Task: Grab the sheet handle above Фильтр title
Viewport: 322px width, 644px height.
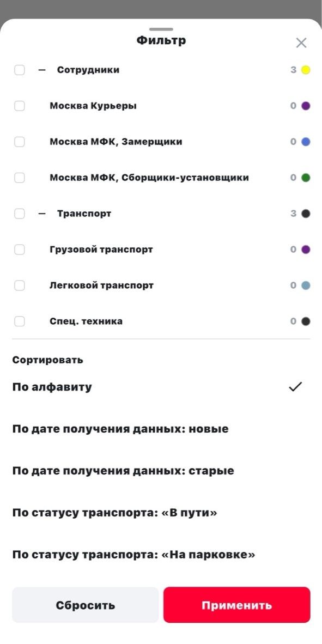Action: coord(161,29)
